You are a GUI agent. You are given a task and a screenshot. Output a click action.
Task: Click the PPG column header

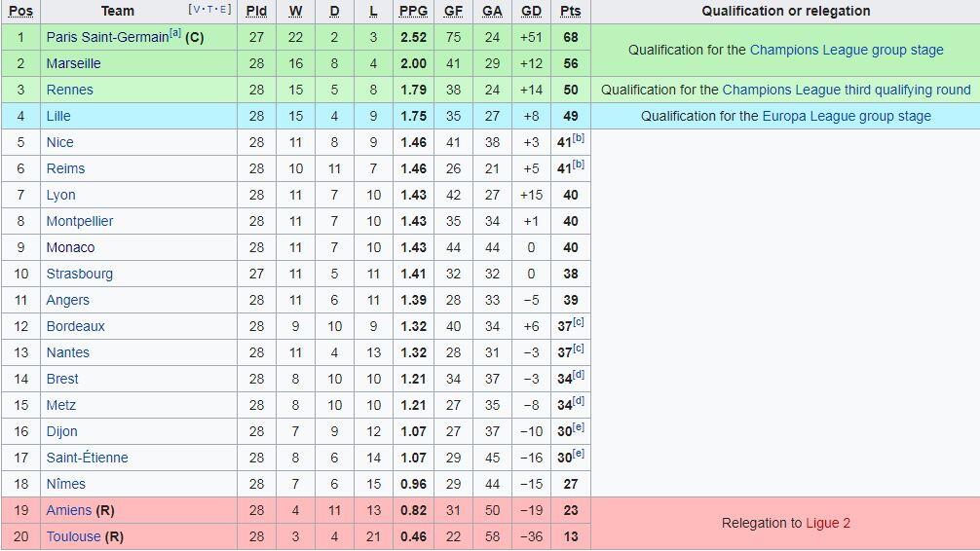pyautogui.click(x=413, y=12)
